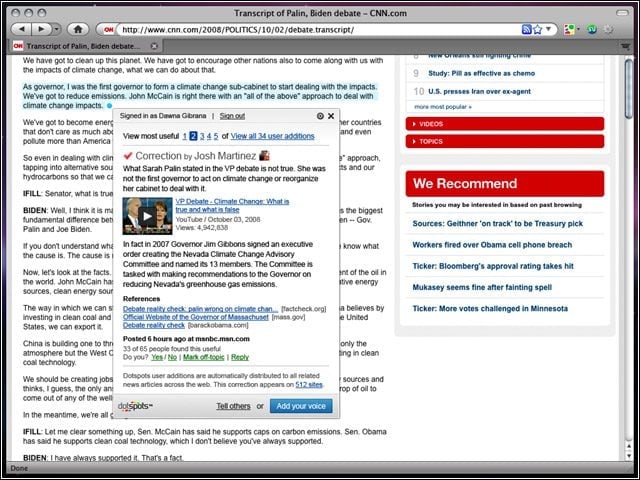640x480 pixels.
Task: Open the address bar dropdown arrow
Action: point(549,29)
